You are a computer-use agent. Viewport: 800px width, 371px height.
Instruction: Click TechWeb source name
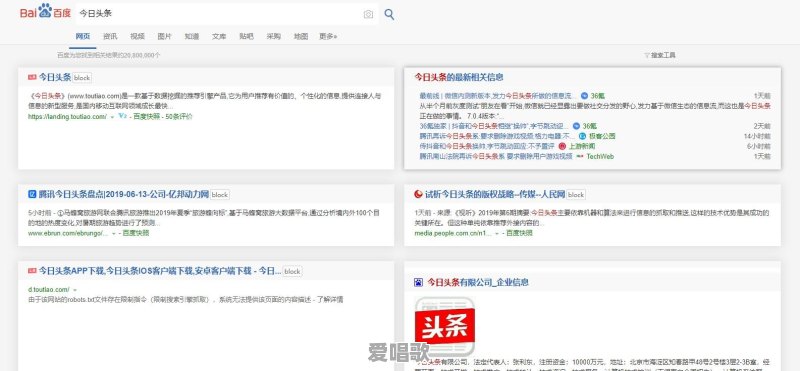pyautogui.click(x=600, y=157)
